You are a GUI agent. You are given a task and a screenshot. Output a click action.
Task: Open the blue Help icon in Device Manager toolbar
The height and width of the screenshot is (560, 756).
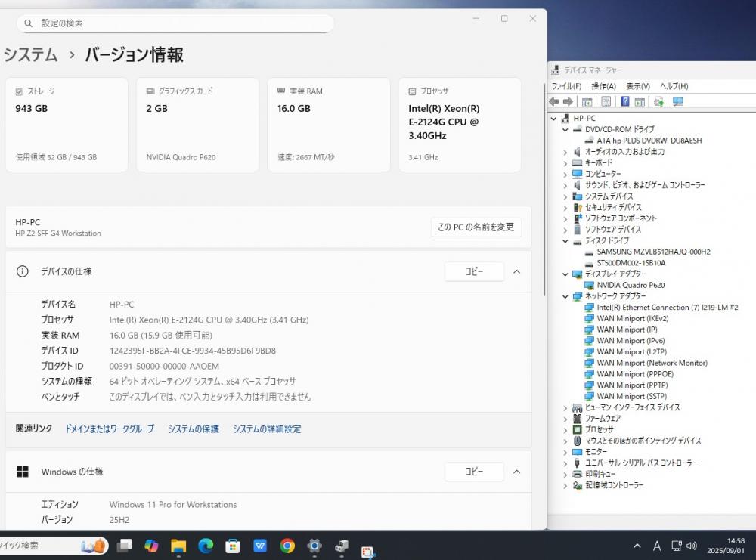pyautogui.click(x=625, y=101)
